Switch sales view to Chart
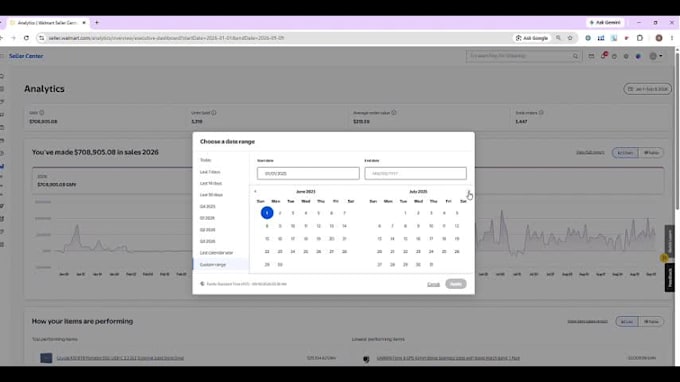The height and width of the screenshot is (382, 680). 625,153
